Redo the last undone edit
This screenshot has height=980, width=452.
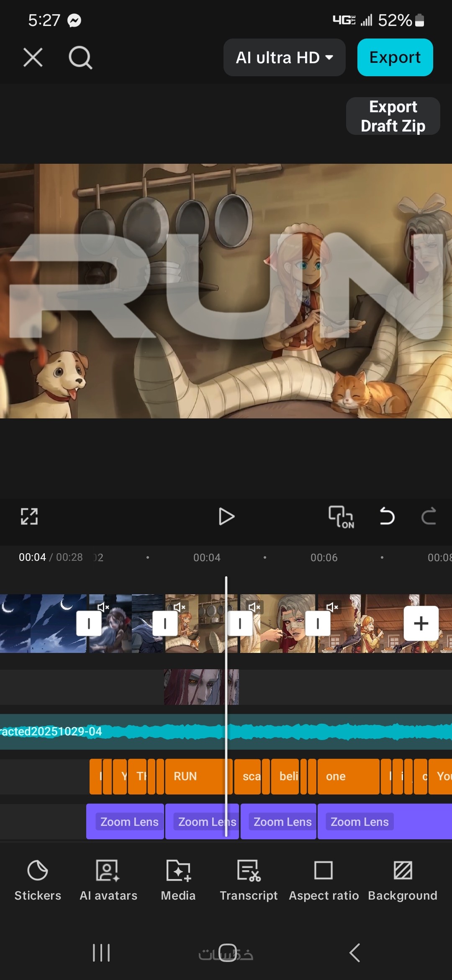click(429, 516)
